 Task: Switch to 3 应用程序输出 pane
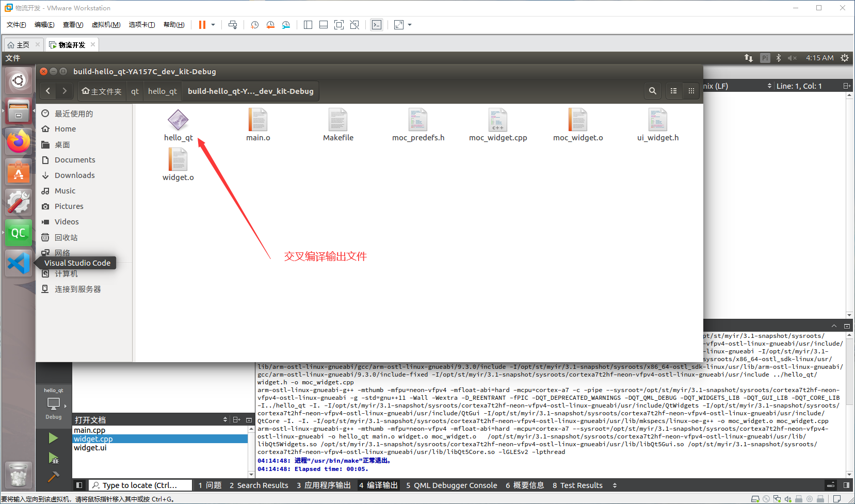click(324, 485)
